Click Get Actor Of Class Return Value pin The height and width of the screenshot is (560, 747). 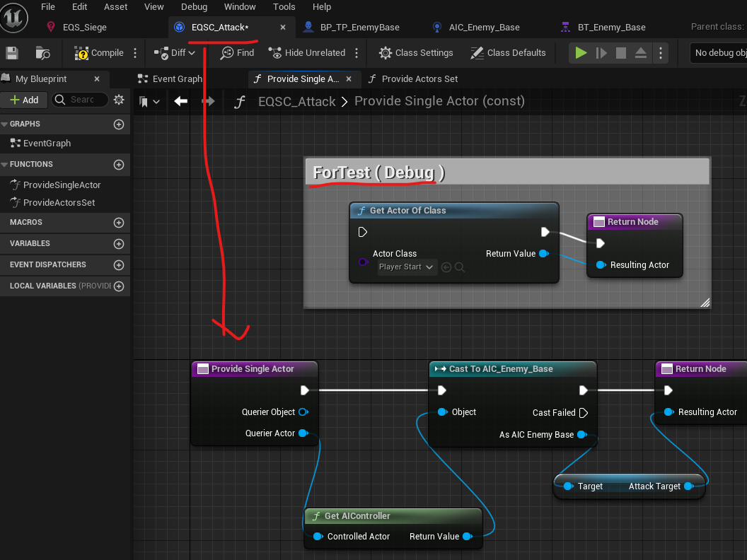(x=543, y=253)
